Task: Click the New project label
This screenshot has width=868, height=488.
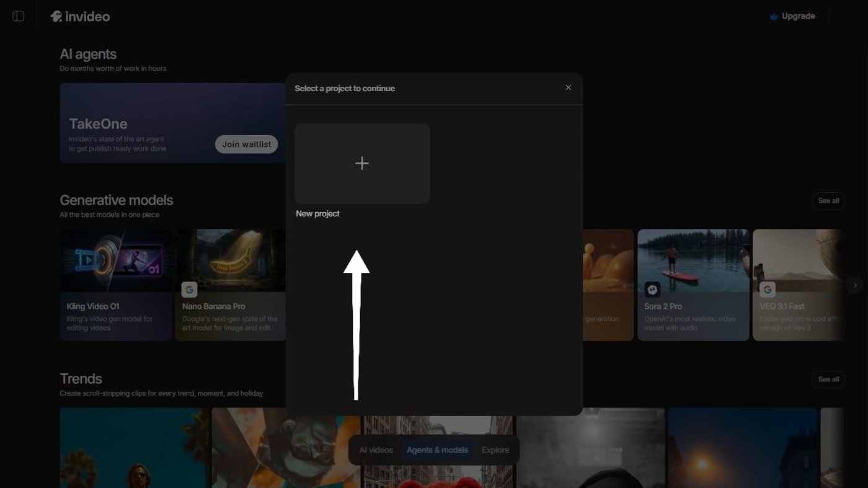Action: tap(317, 214)
